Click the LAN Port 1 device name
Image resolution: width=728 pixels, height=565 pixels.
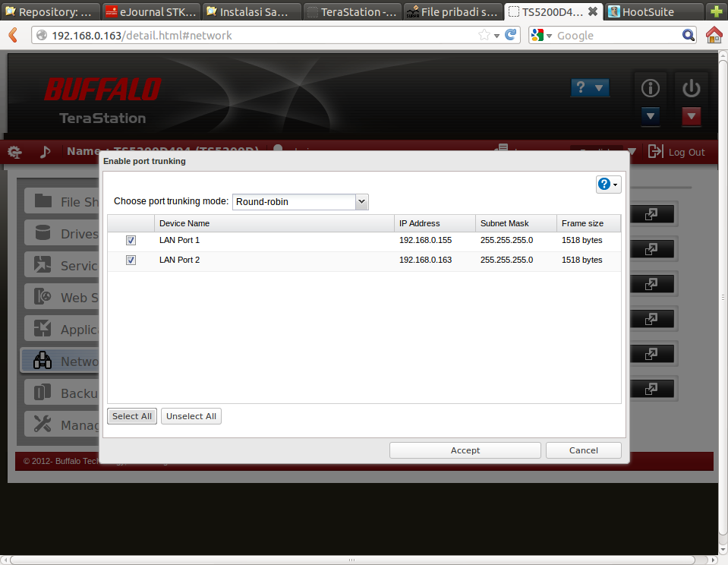coord(179,240)
